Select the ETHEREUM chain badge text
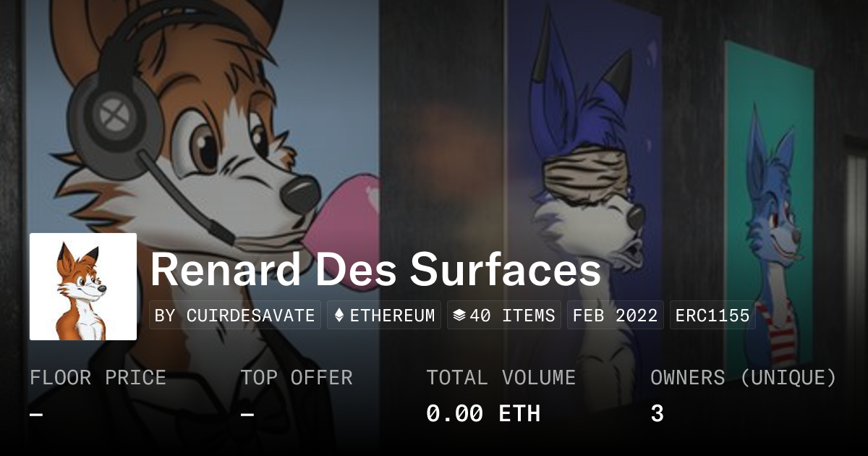 [393, 316]
